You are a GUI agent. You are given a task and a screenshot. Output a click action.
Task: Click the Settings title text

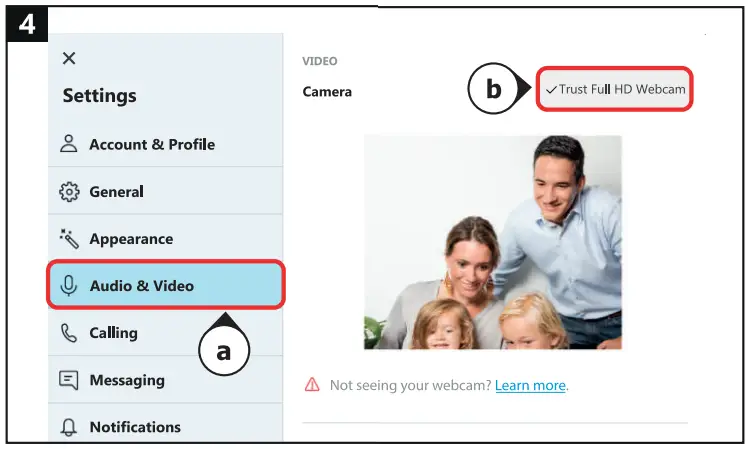click(x=99, y=96)
